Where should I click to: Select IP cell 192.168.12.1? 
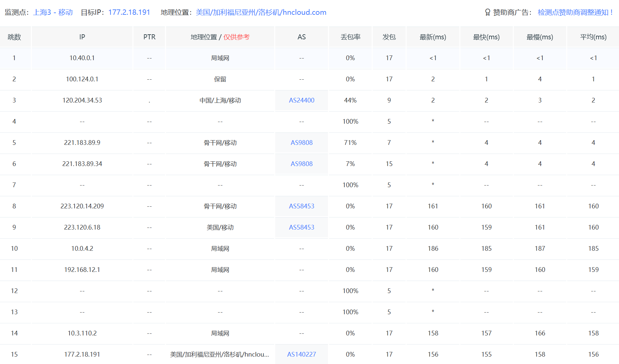82,270
